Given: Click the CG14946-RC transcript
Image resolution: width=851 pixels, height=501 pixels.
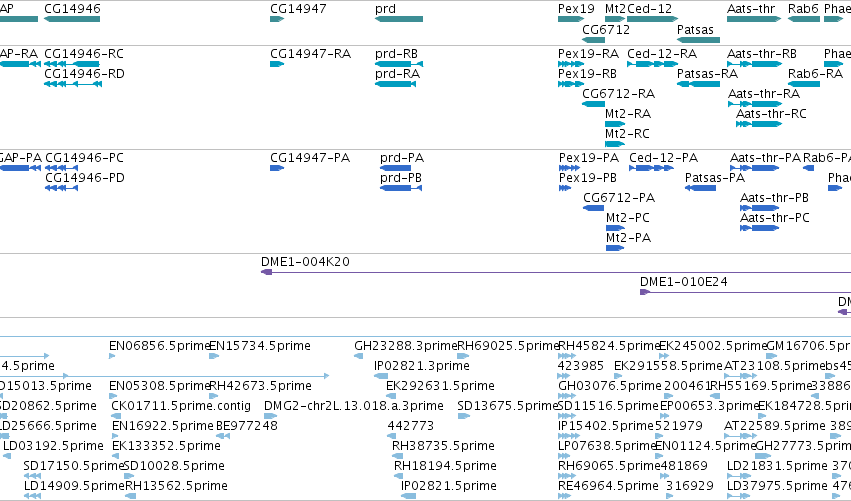Looking at the screenshot, I should pyautogui.click(x=72, y=64).
